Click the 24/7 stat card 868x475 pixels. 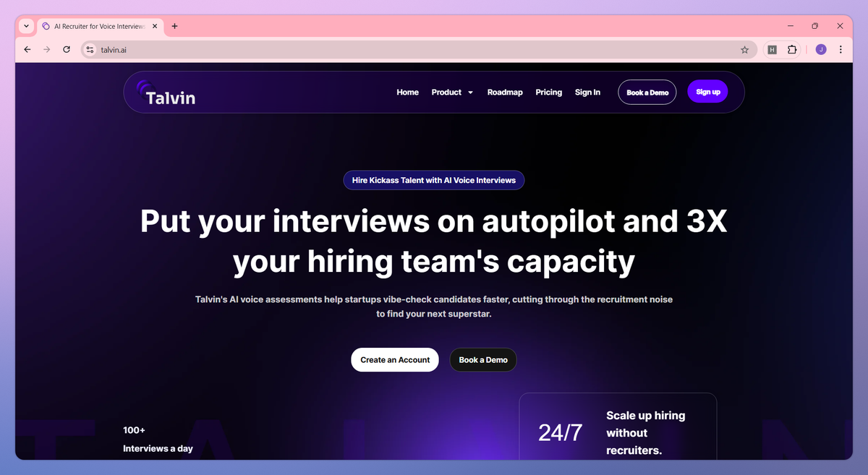618,427
